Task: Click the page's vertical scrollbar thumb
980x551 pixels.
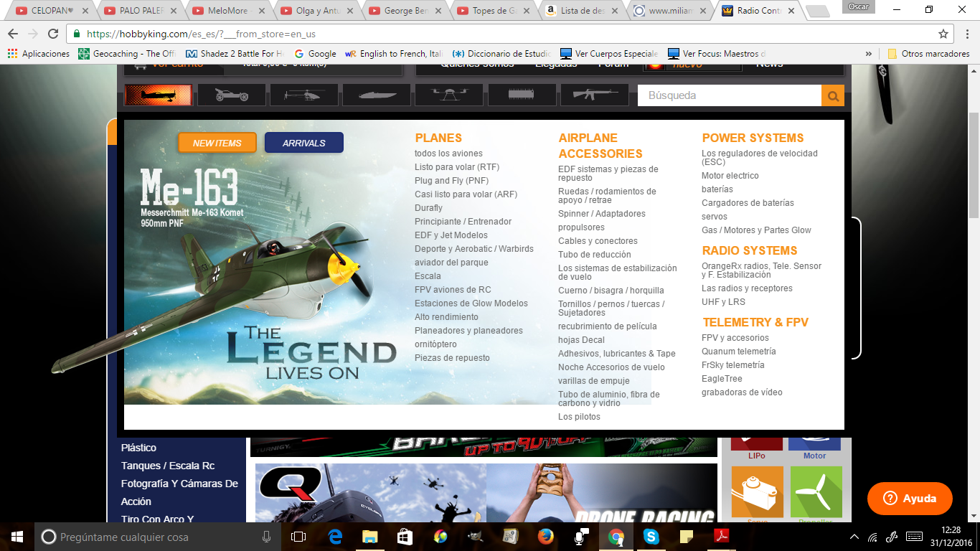Action: [974, 165]
